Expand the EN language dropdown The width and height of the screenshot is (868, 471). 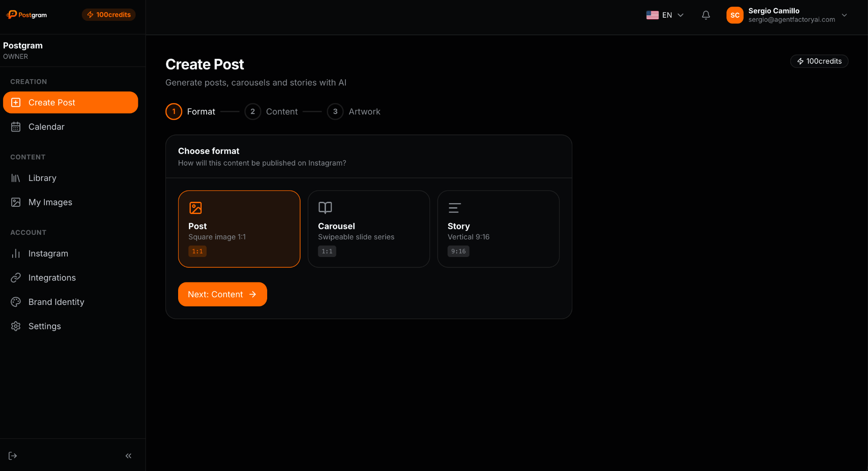665,15
